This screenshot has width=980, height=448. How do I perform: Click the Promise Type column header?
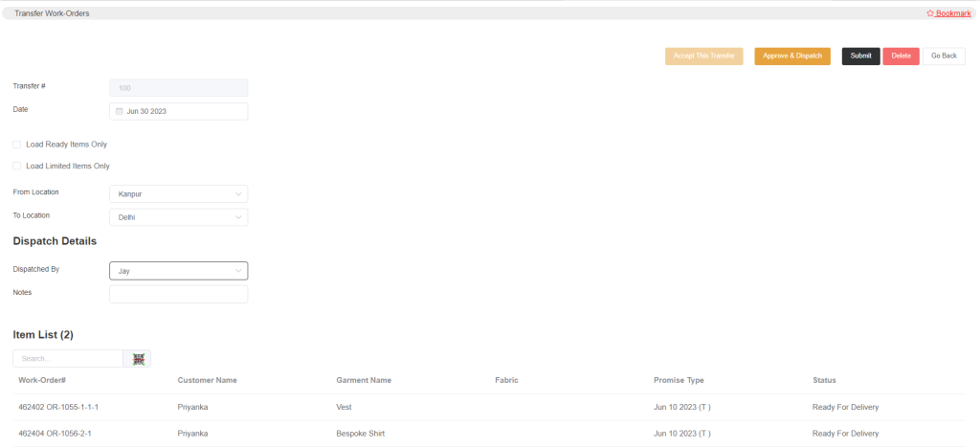point(679,381)
